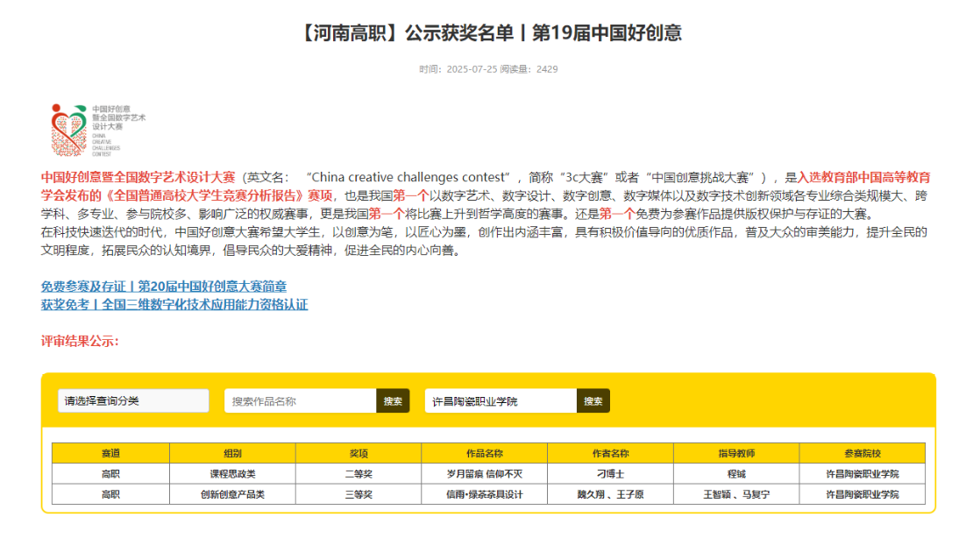Click the 作品名称 column header

pos(484,453)
